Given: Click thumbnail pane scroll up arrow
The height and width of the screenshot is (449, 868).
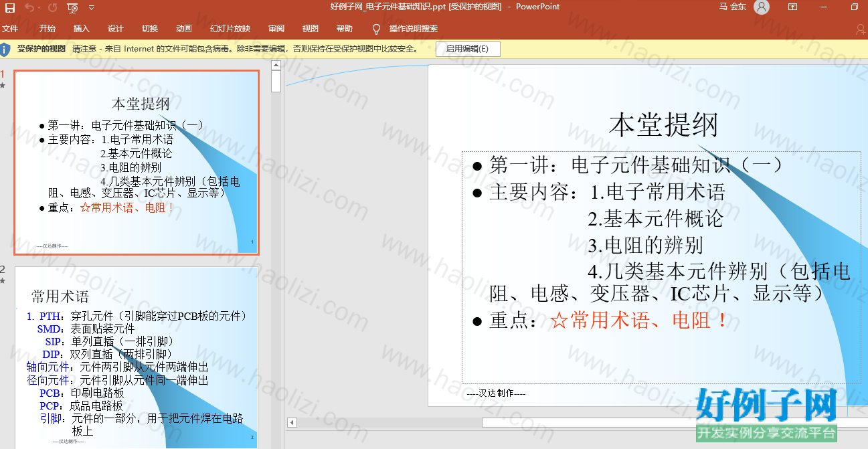Looking at the screenshot, I should tap(276, 65).
